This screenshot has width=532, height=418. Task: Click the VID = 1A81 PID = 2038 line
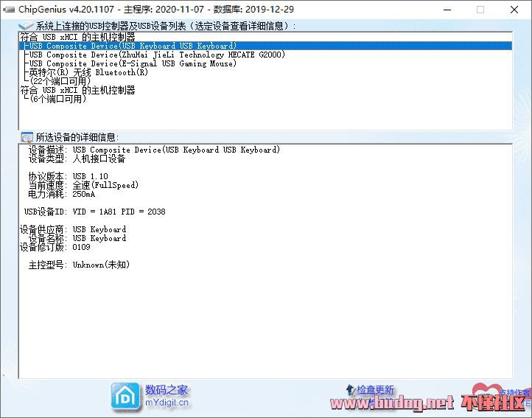pos(119,212)
